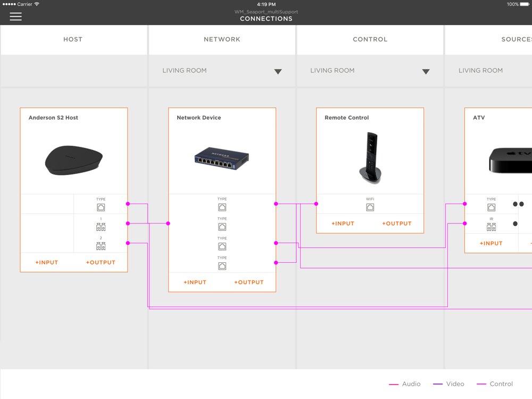Image resolution: width=532 pixels, height=399 pixels.
Task: Click the Control legend label
Action: pos(501,384)
